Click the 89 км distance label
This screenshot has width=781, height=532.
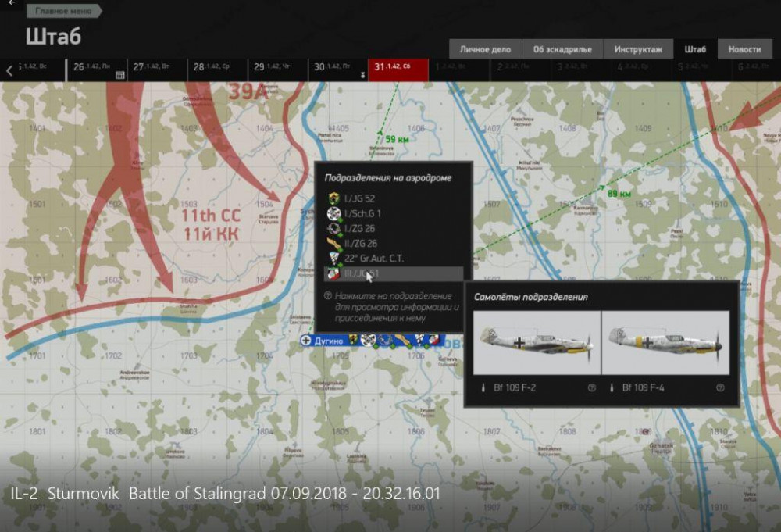coord(619,194)
